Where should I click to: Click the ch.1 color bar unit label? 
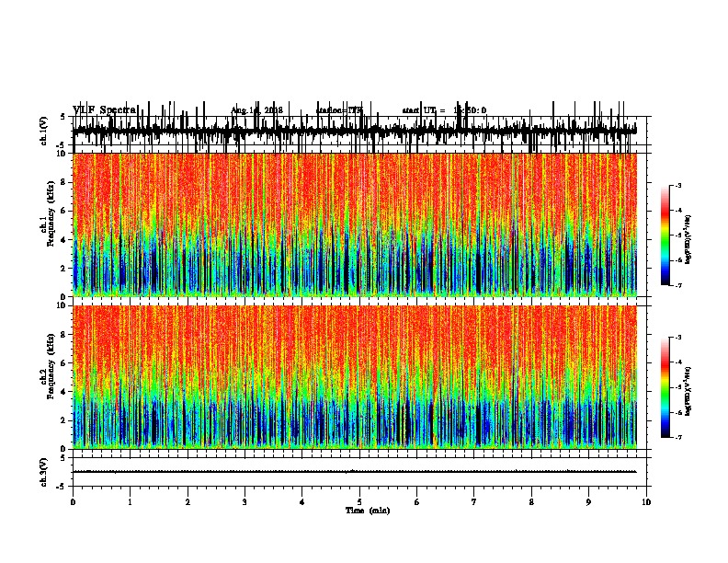(688, 239)
